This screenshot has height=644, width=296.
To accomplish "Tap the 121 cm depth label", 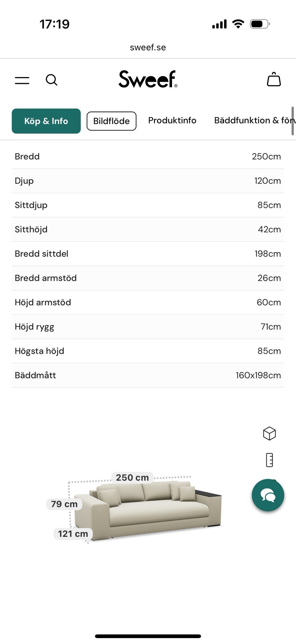I will (x=73, y=534).
